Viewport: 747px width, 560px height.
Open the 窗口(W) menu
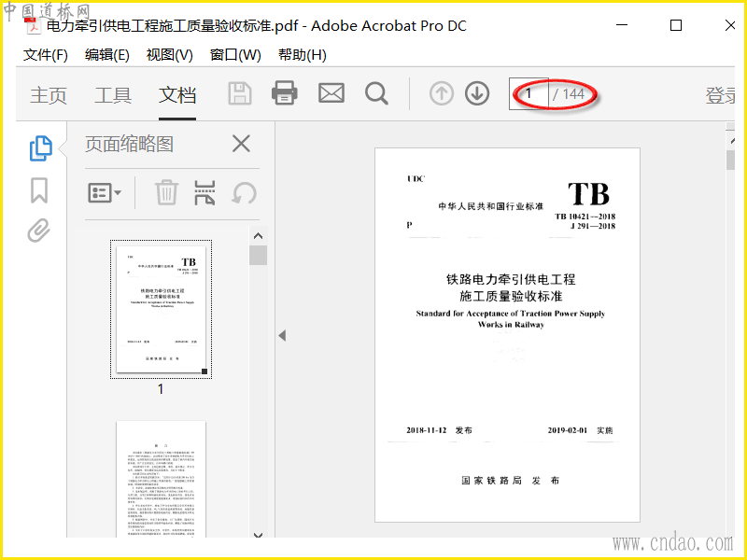click(235, 55)
